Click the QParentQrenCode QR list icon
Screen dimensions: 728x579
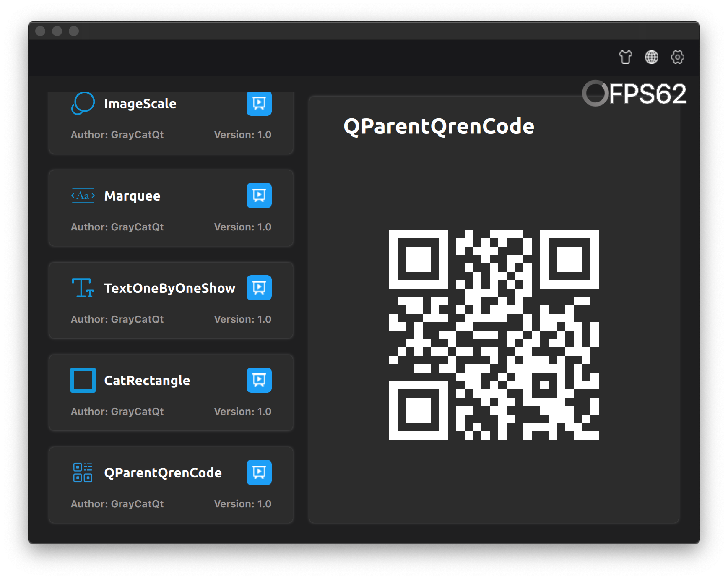[x=83, y=472]
